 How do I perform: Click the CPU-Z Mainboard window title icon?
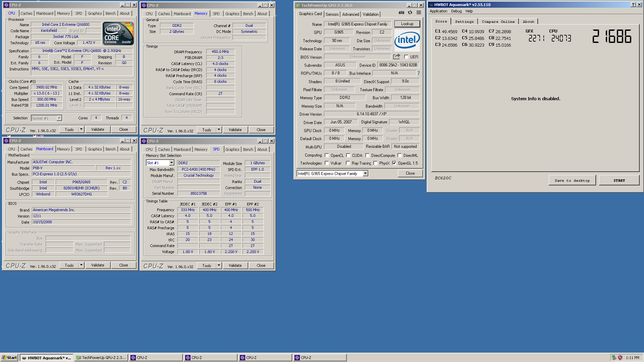click(6, 141)
